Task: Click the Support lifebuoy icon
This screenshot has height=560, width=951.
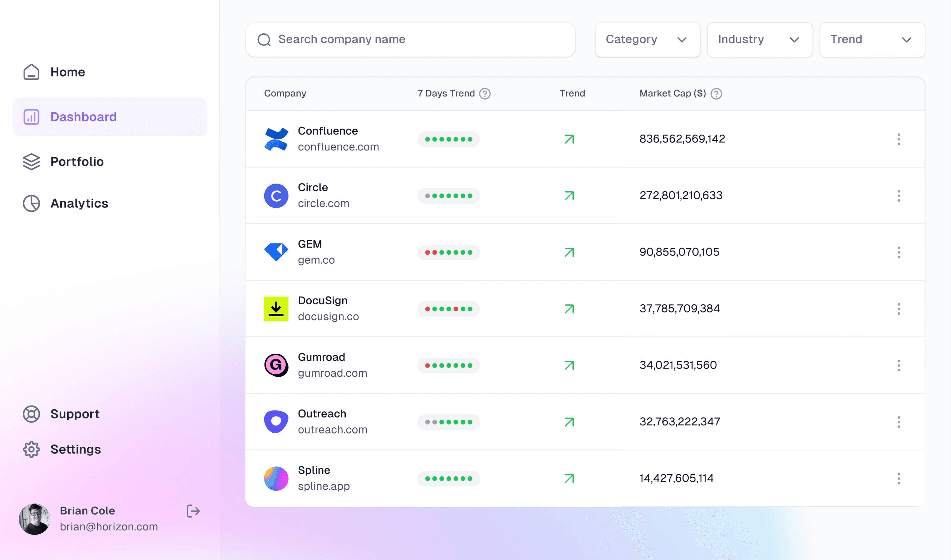Action: (x=31, y=414)
